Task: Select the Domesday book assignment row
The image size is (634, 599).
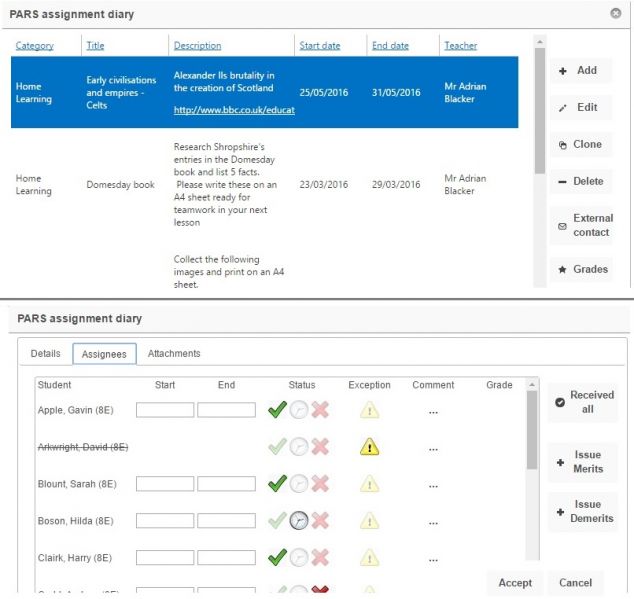Action: [x=264, y=184]
